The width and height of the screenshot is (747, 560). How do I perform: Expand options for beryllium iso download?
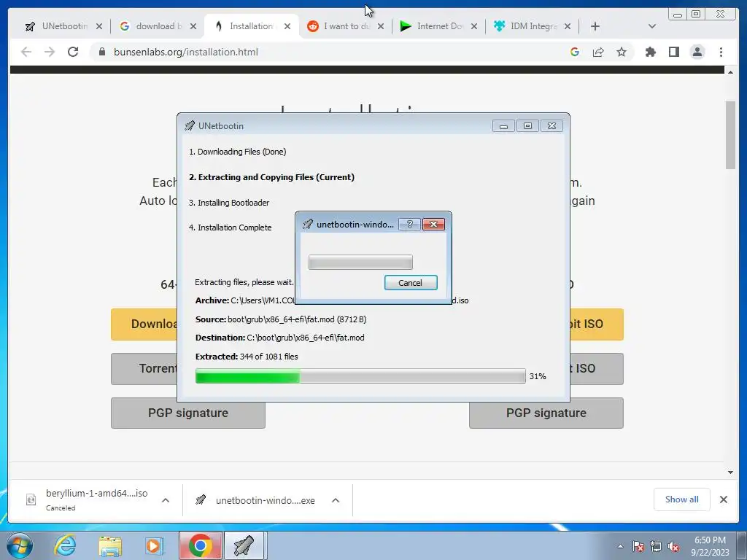pyautogui.click(x=166, y=500)
